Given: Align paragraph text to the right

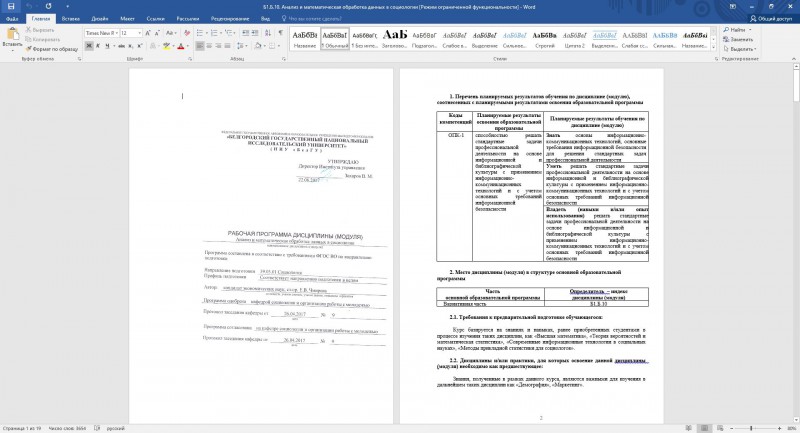Looking at the screenshot, I should [x=218, y=46].
